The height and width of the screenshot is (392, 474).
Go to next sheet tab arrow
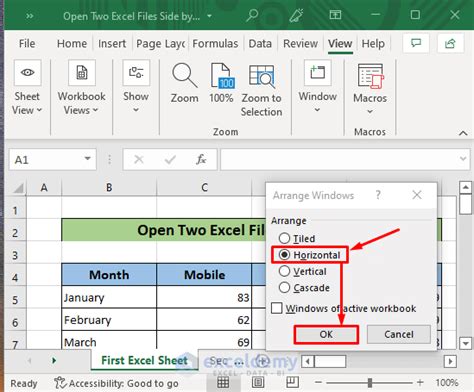coord(54,360)
